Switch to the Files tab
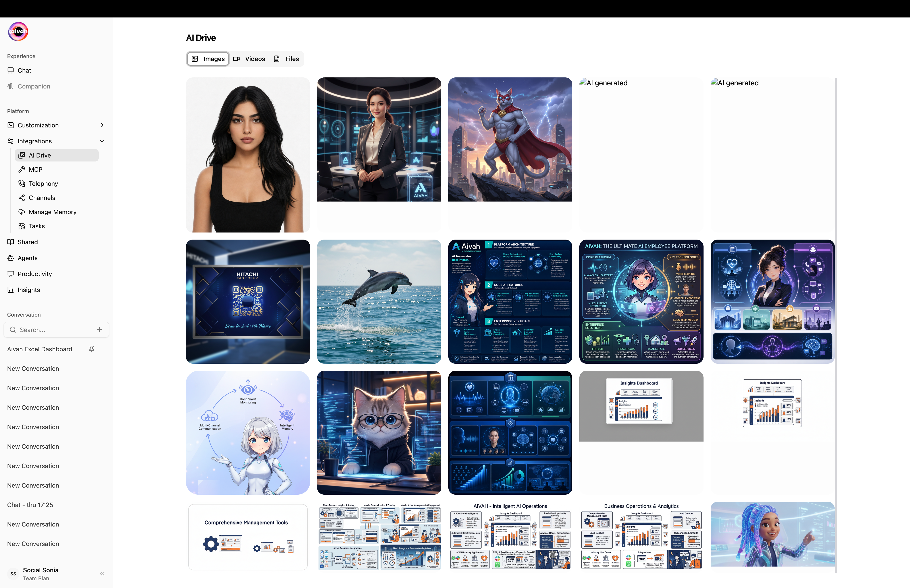The height and width of the screenshot is (588, 910). (286, 59)
